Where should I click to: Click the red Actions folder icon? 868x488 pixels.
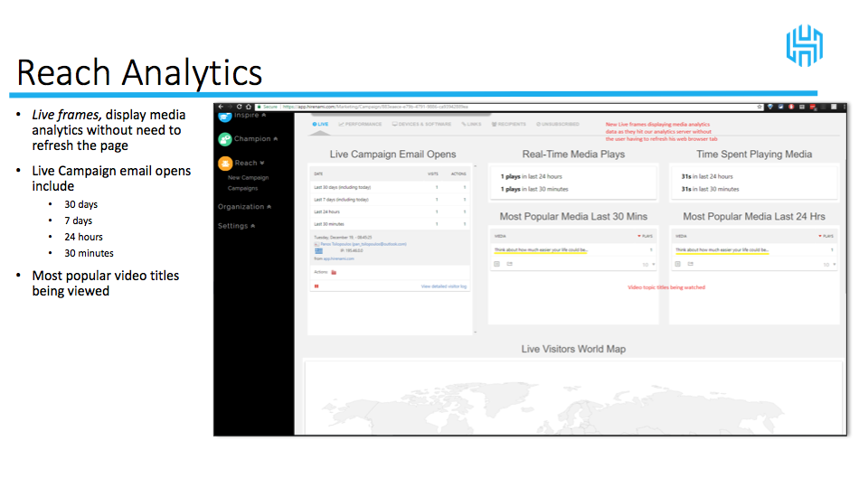pos(334,271)
